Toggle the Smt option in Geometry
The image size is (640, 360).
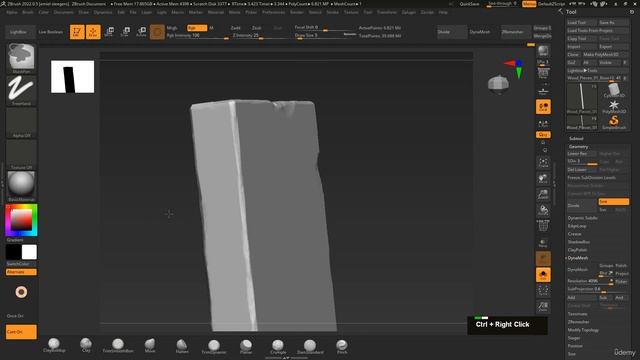[613, 202]
